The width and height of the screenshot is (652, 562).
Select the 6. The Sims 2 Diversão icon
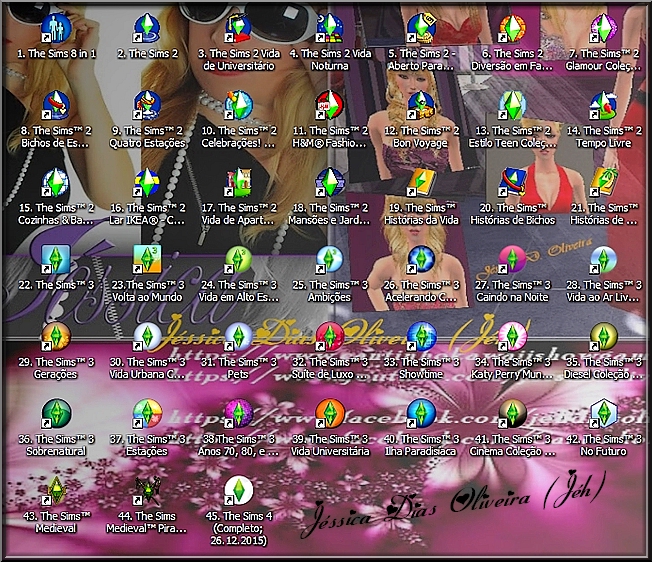(512, 28)
